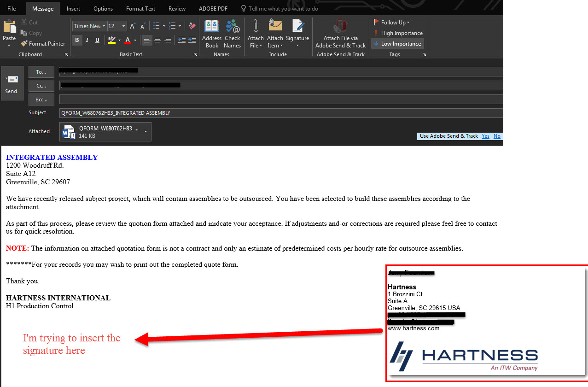Click the Cc... recipients button

coord(41,86)
